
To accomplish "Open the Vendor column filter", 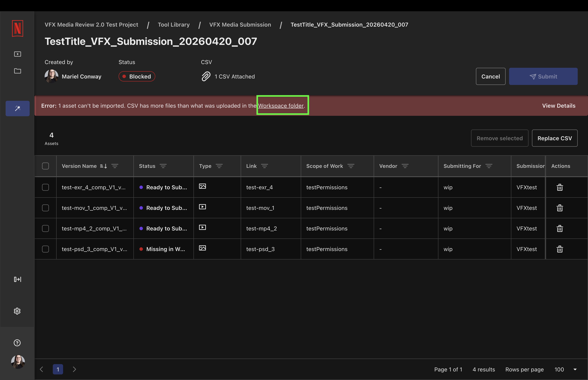I will [x=405, y=166].
